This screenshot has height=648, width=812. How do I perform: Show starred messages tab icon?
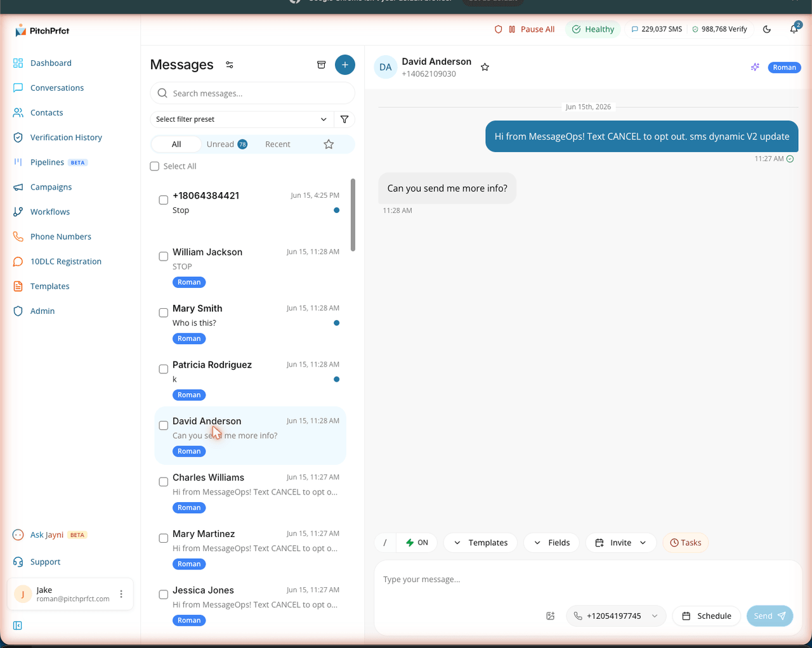tap(329, 144)
